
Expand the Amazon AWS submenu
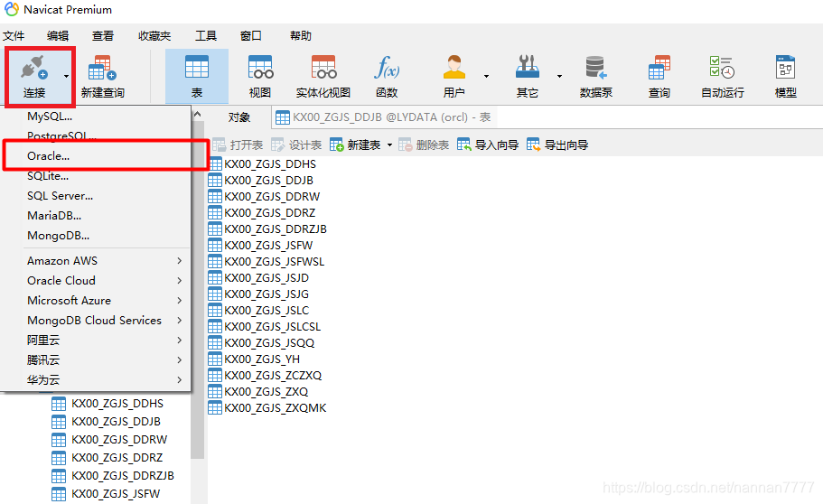click(x=96, y=261)
